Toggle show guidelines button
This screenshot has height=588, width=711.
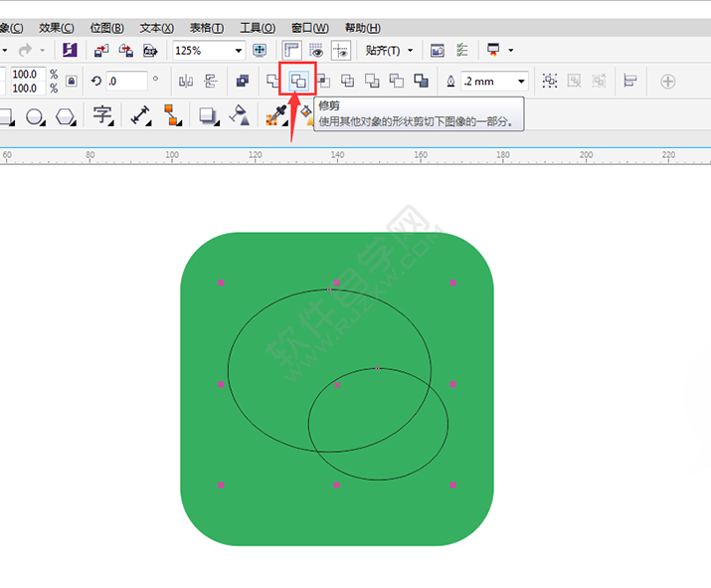point(340,50)
